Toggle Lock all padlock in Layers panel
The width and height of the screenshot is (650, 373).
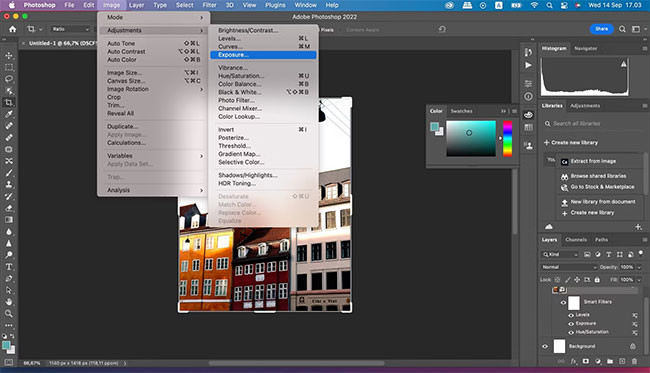[x=597, y=280]
